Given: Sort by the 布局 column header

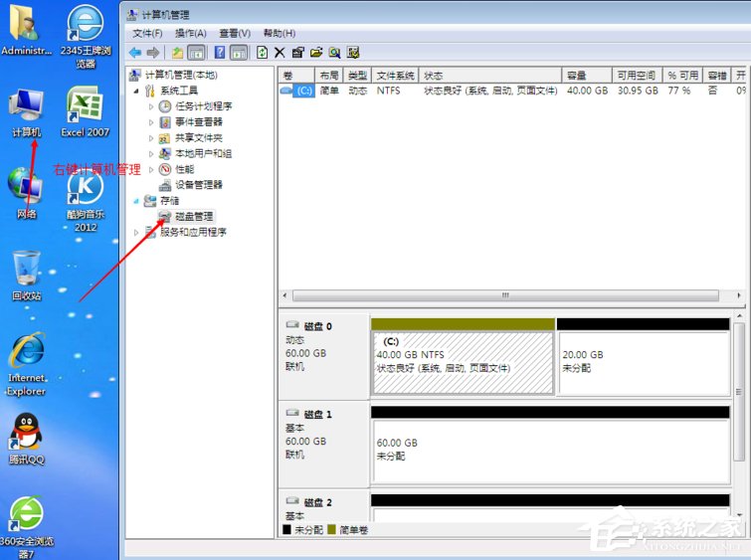Looking at the screenshot, I should click(x=329, y=76).
